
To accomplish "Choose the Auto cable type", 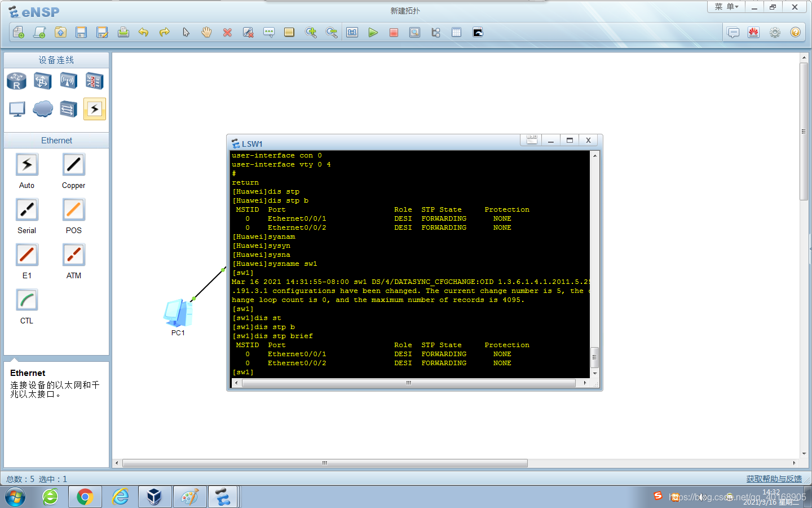I will coord(27,165).
